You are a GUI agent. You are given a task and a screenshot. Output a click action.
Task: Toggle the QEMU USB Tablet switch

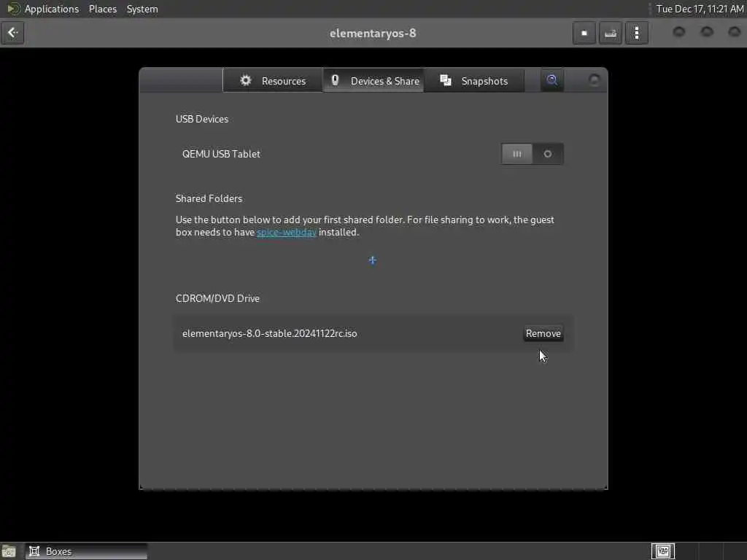tap(532, 154)
